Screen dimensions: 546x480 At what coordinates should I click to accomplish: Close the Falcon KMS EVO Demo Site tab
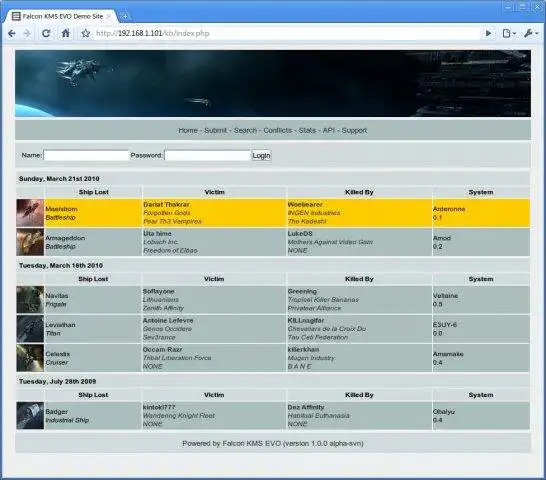point(109,16)
